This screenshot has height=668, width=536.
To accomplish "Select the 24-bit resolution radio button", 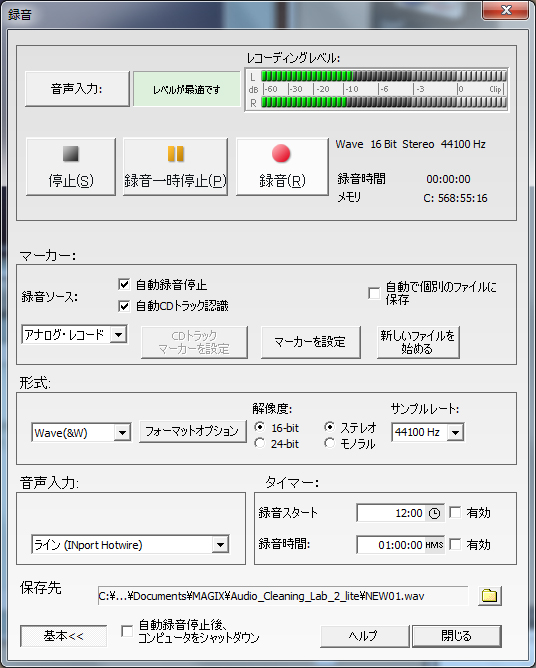I will click(x=259, y=443).
